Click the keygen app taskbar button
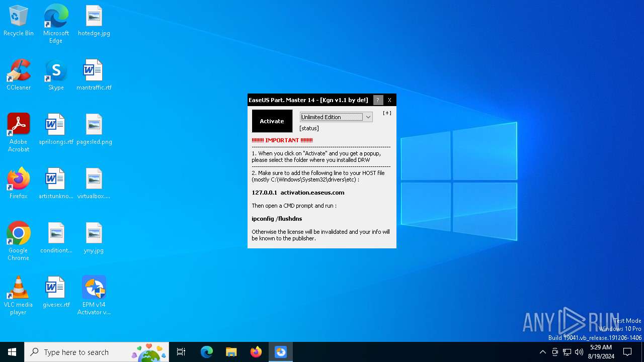Image resolution: width=644 pixels, height=362 pixels. [x=281, y=352]
